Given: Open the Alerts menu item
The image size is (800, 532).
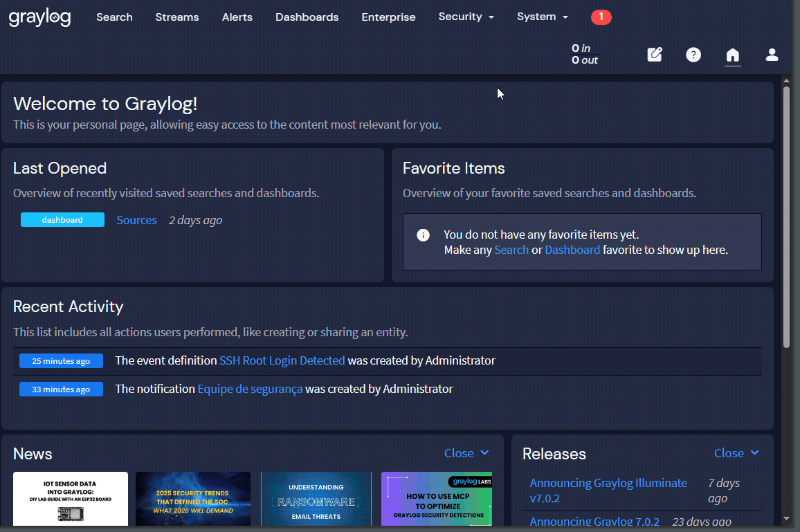Looking at the screenshot, I should (x=237, y=17).
